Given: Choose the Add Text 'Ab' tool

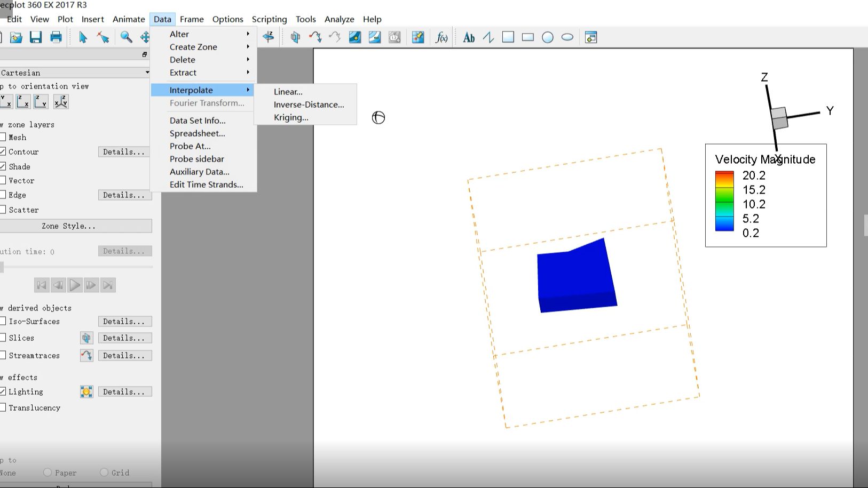Looking at the screenshot, I should (x=469, y=37).
